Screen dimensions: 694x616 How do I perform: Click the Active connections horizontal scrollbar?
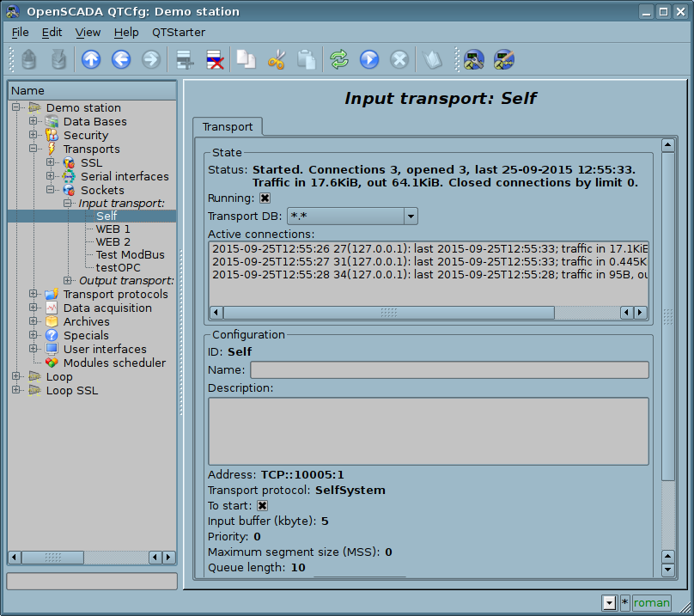(x=429, y=313)
